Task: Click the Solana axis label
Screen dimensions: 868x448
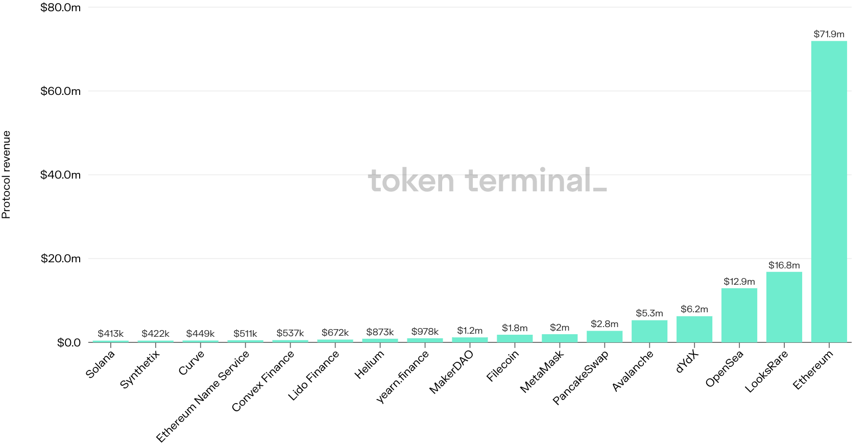Action: [x=101, y=364]
